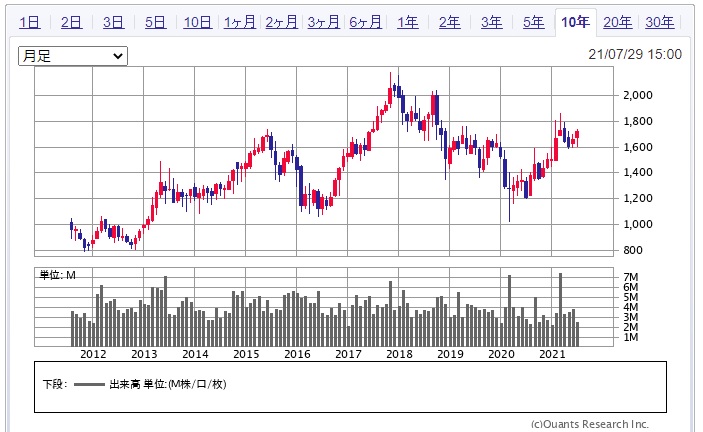Viewport: 703px width, 432px height.
Task: Switch chart range to 10日
Action: tap(198, 22)
